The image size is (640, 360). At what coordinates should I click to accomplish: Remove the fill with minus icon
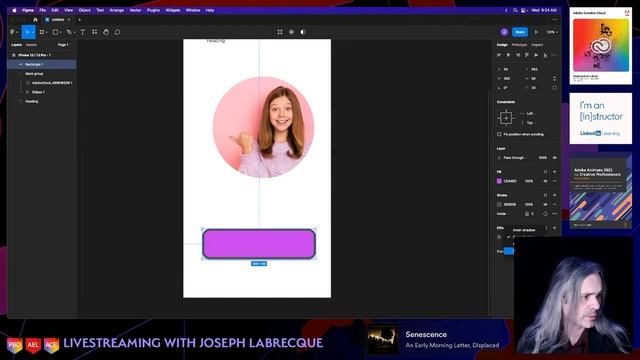tap(554, 181)
